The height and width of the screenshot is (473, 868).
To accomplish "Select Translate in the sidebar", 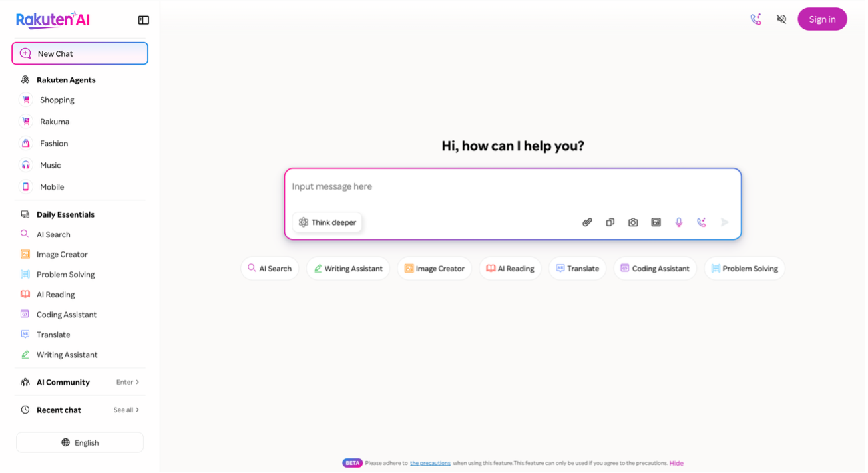I will (x=53, y=335).
